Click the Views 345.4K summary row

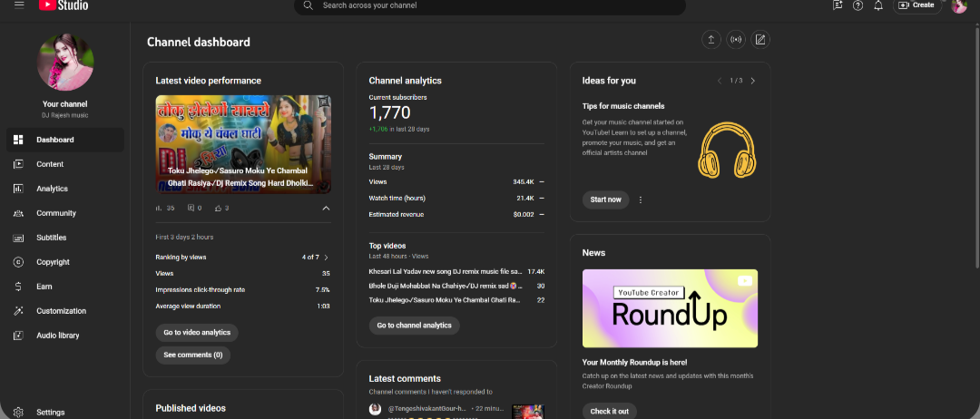pyautogui.click(x=456, y=181)
